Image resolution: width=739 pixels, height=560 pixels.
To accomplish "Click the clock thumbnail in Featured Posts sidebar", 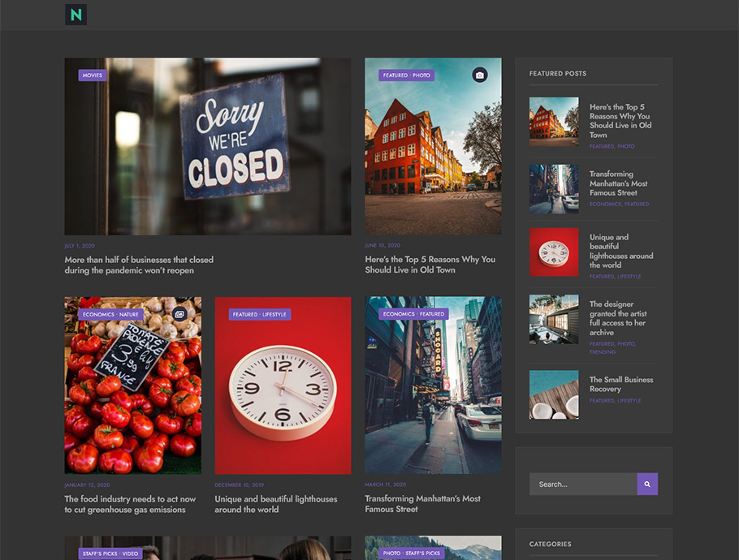I will (554, 252).
